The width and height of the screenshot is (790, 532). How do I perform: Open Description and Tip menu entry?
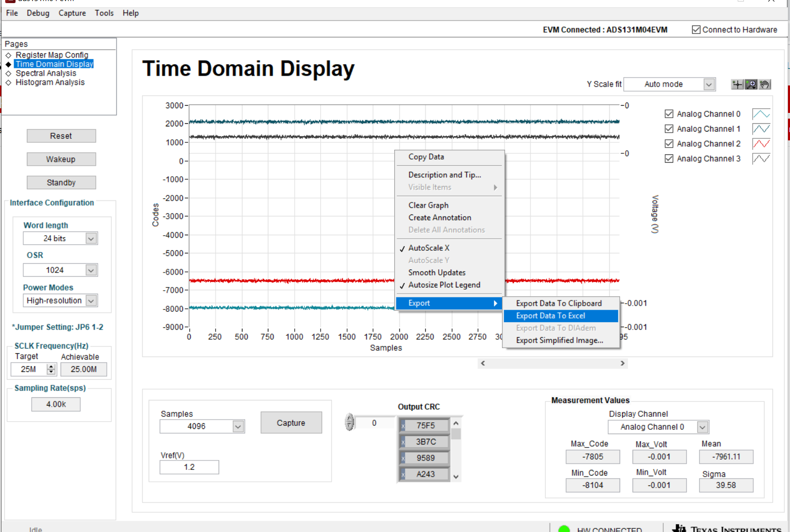pyautogui.click(x=450, y=175)
